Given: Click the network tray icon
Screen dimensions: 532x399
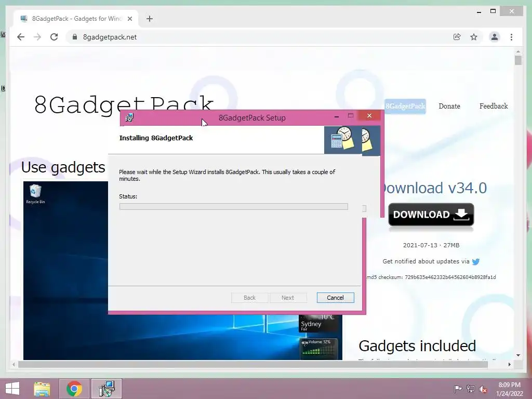Looking at the screenshot, I should [x=471, y=389].
